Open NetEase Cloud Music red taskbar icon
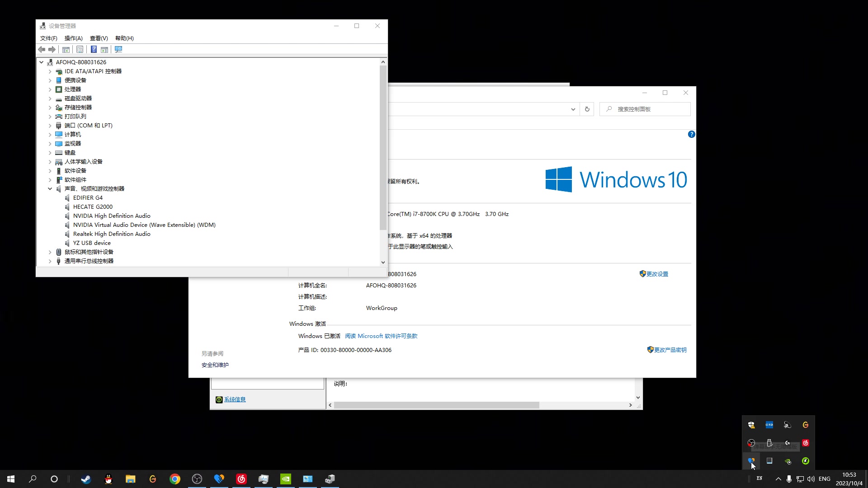This screenshot has height=488, width=868. pyautogui.click(x=241, y=479)
